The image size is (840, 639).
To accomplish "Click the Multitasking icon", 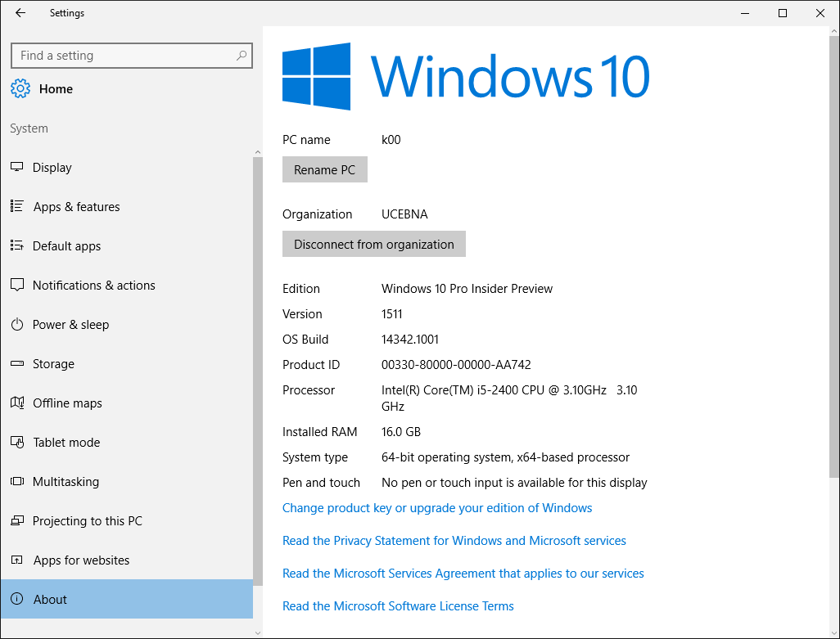I will [x=17, y=481].
